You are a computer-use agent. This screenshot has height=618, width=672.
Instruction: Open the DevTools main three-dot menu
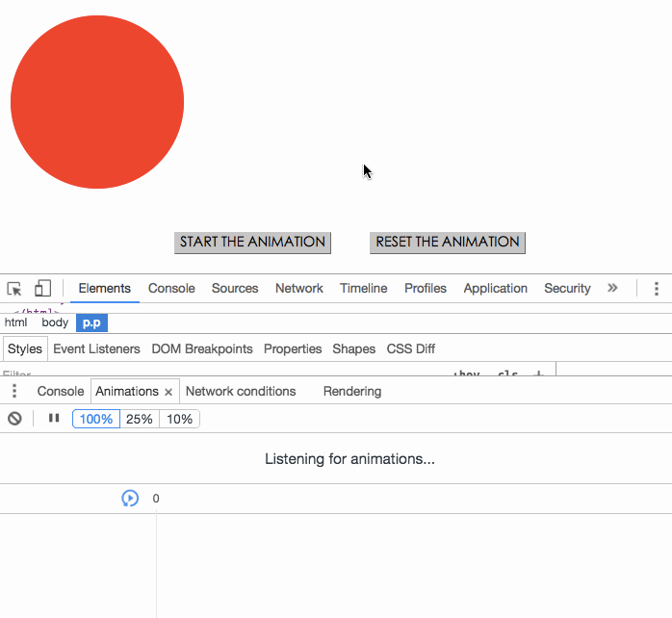click(657, 289)
